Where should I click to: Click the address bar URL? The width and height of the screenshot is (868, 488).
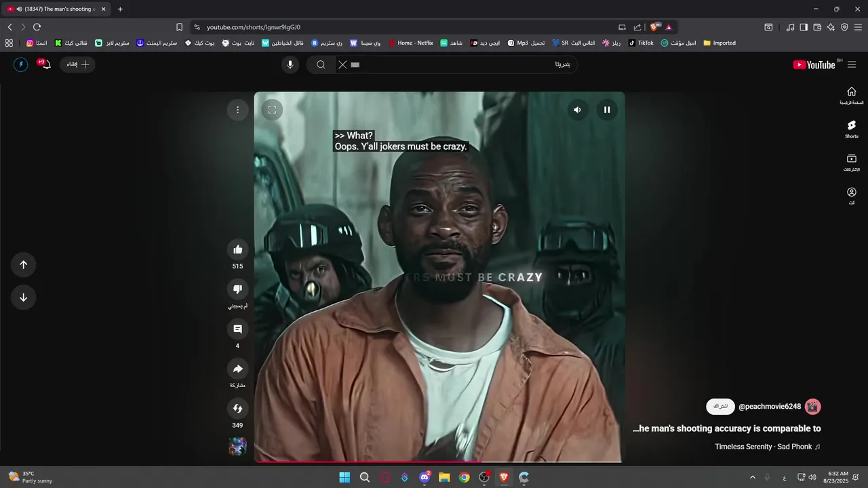click(254, 27)
